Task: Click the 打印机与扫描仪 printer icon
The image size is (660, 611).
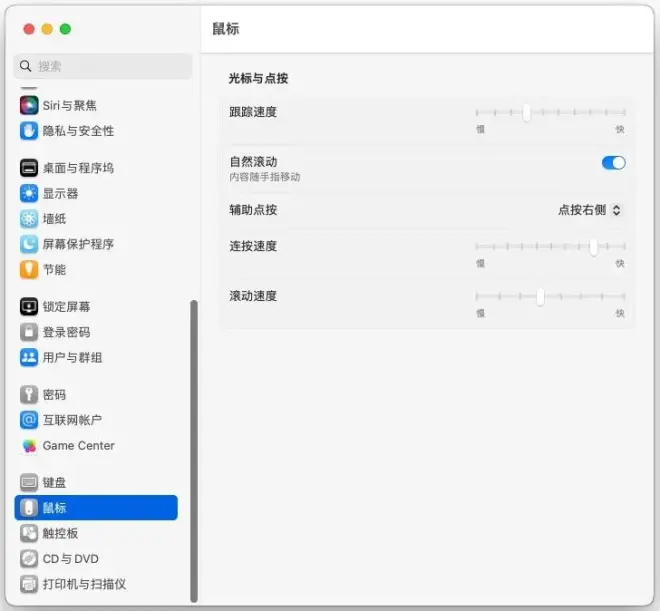Action: 29,584
